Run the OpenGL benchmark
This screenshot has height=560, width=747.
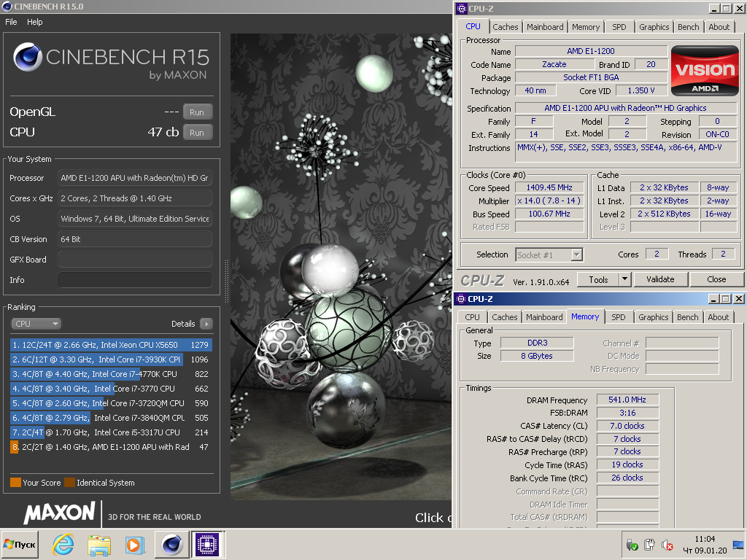[x=197, y=112]
